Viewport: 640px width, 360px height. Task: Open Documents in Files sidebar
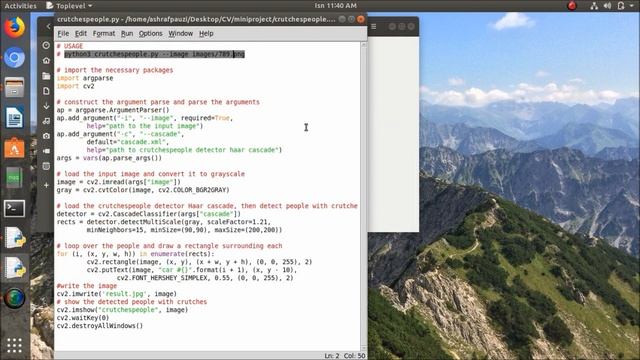coord(46,91)
